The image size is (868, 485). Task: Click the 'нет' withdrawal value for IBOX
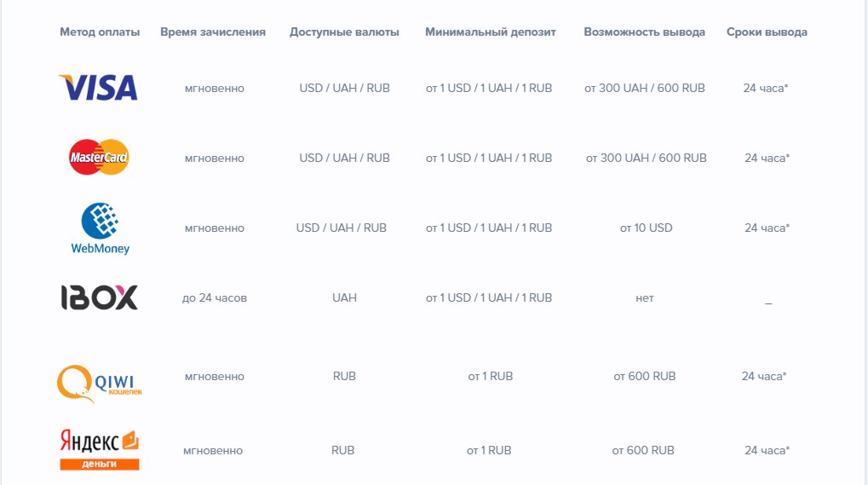coord(645,297)
